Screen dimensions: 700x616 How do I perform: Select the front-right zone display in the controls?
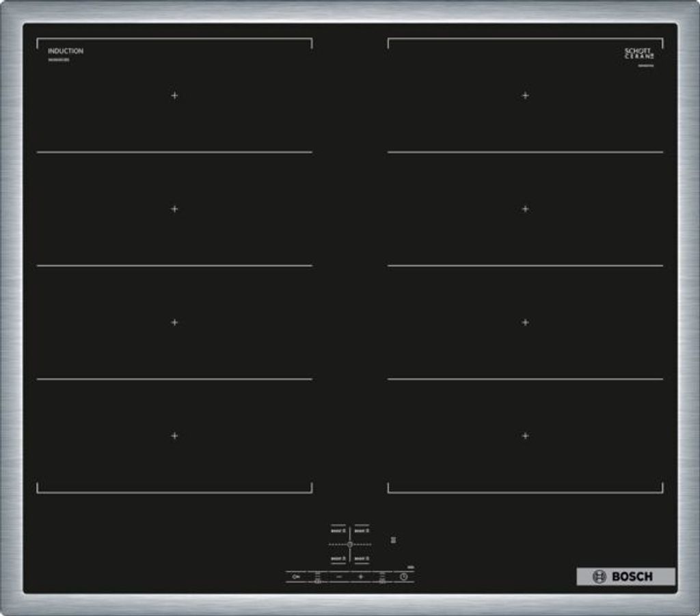[x=362, y=559]
